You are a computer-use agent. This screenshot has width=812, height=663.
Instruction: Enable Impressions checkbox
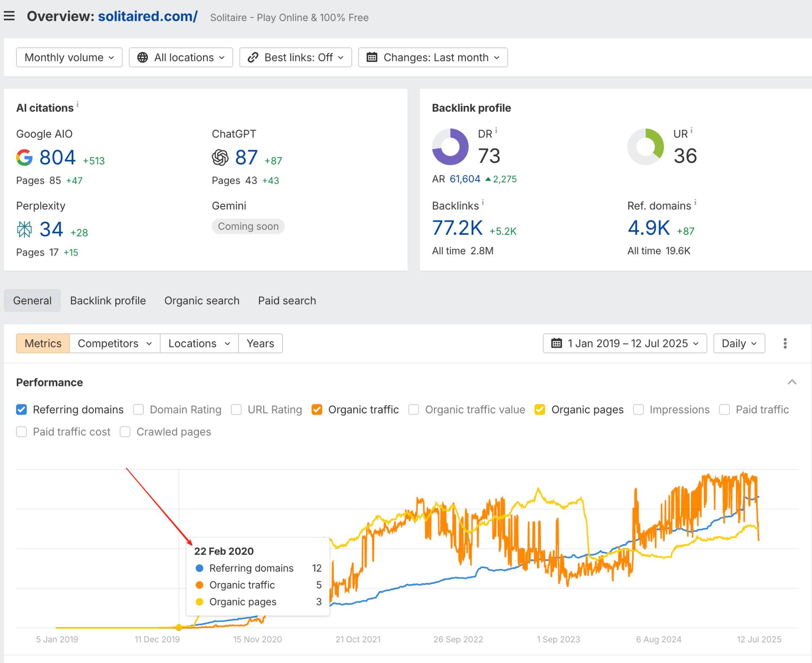[x=638, y=410]
